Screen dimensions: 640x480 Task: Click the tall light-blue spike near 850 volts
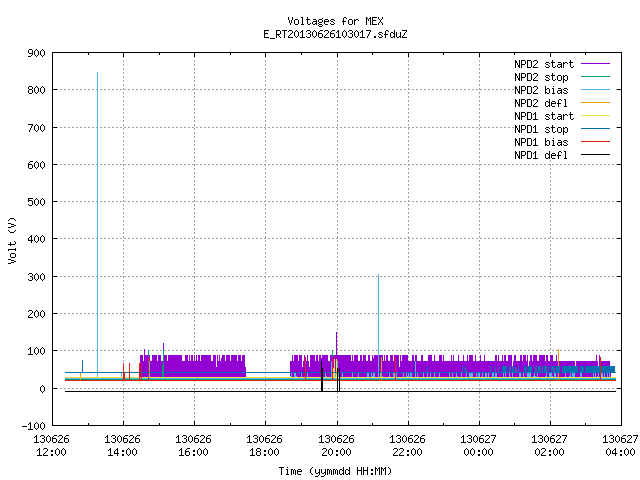tap(97, 224)
